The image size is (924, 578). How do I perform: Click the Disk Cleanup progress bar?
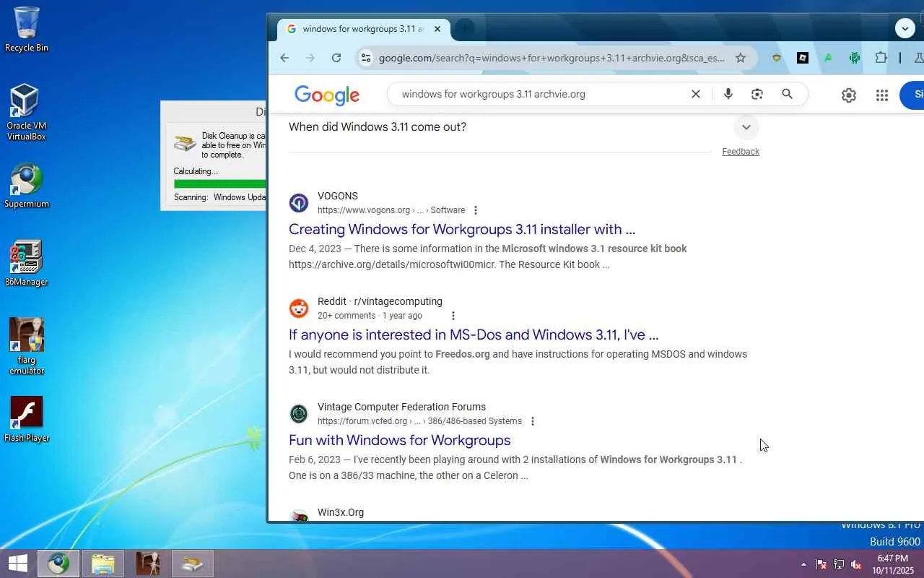(220, 184)
